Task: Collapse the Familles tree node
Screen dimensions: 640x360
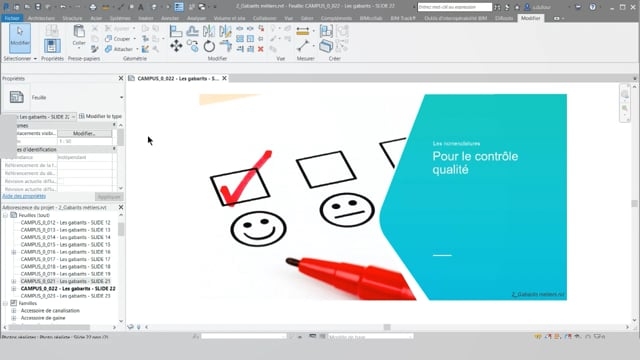Action: (5, 303)
